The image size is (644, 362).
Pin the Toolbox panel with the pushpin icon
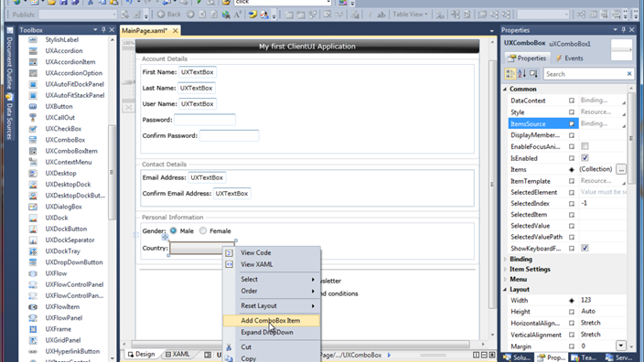[103, 30]
